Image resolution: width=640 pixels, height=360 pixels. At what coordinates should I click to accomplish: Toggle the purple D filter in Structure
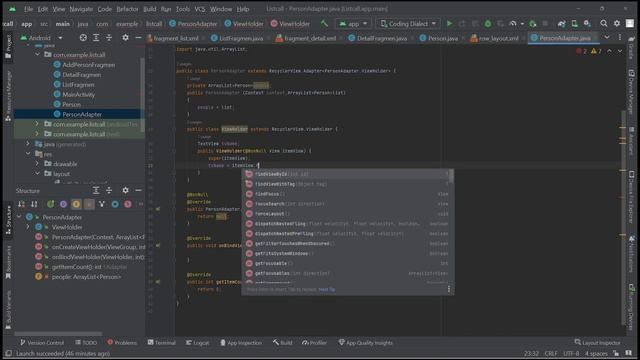click(63, 204)
